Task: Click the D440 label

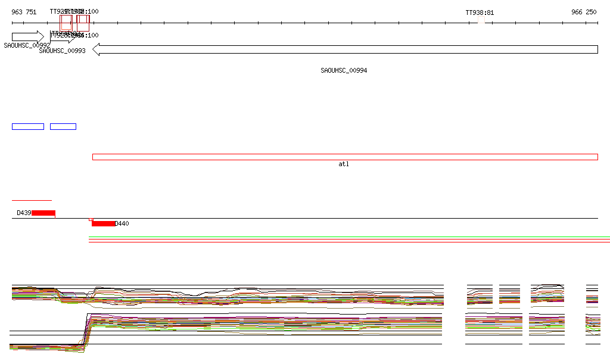Action: click(x=122, y=223)
